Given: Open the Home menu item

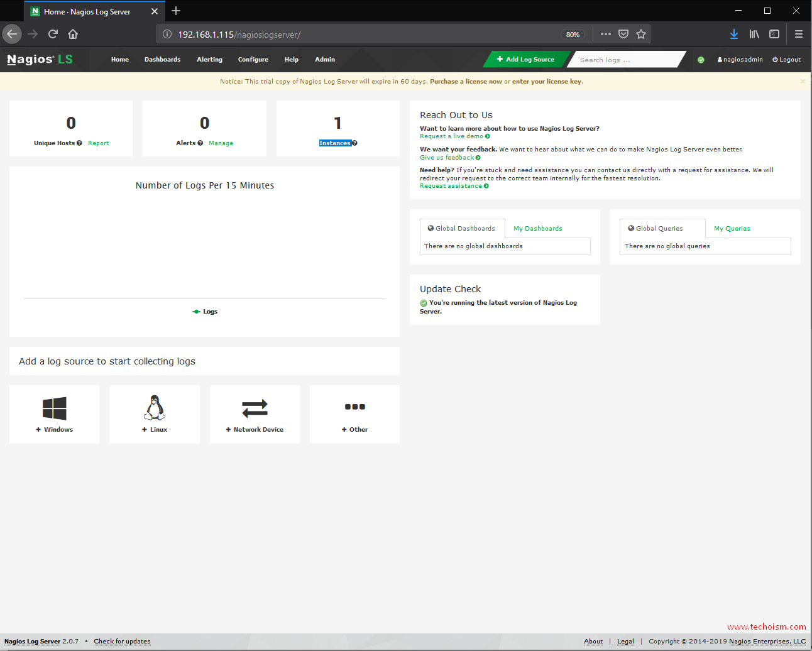Looking at the screenshot, I should 120,60.
